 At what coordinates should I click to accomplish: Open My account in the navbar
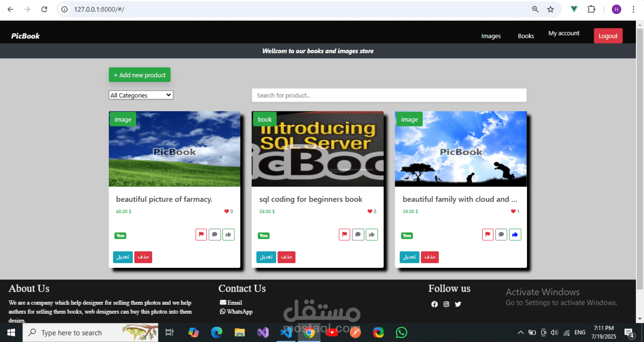(564, 33)
